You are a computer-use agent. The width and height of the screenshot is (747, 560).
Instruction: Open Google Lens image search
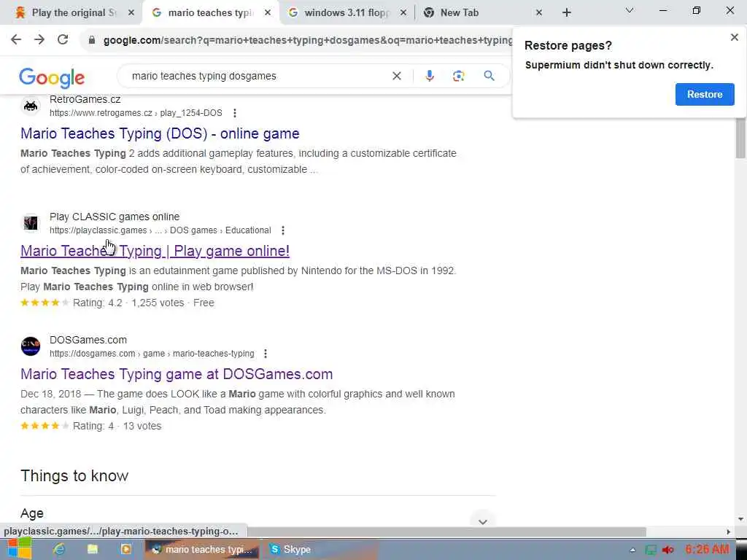click(458, 76)
